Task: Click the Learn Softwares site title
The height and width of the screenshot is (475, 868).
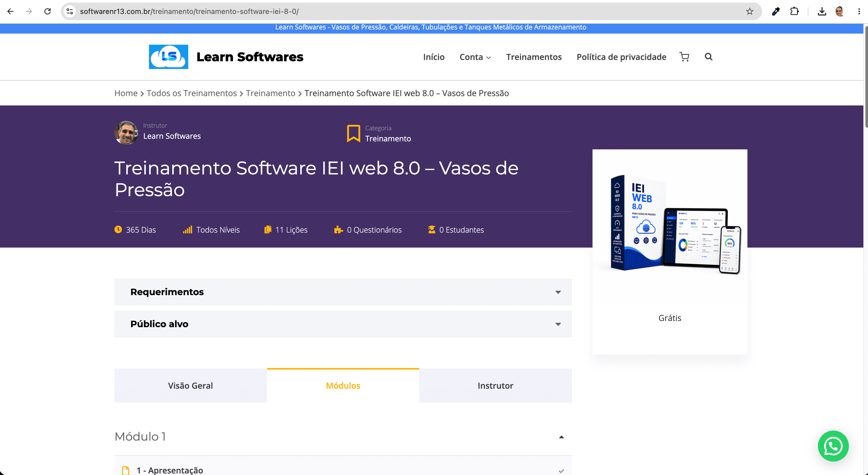Action: pos(250,57)
